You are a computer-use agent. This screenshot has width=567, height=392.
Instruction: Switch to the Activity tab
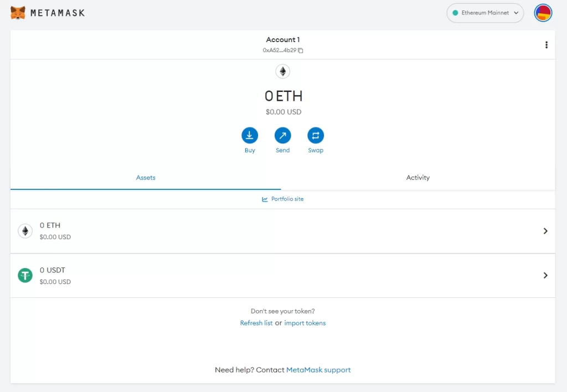(418, 178)
